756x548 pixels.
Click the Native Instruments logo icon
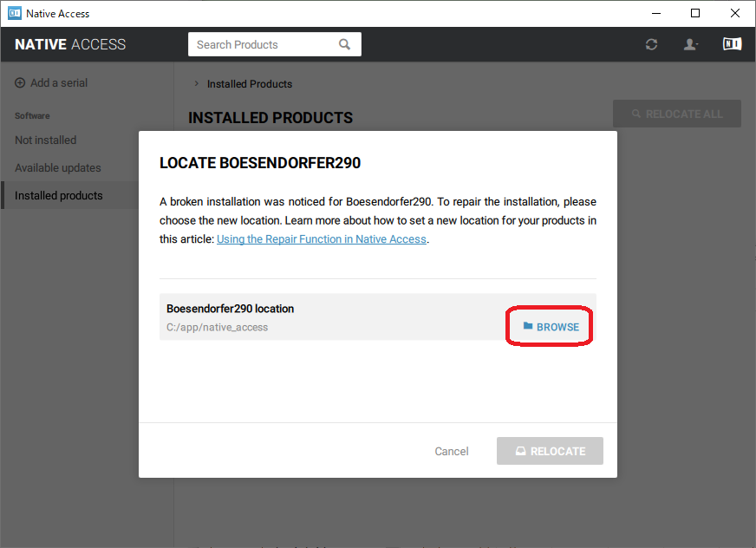point(732,44)
